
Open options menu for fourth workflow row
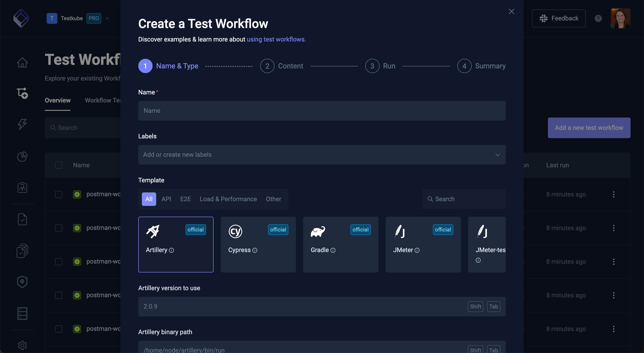coord(614,295)
